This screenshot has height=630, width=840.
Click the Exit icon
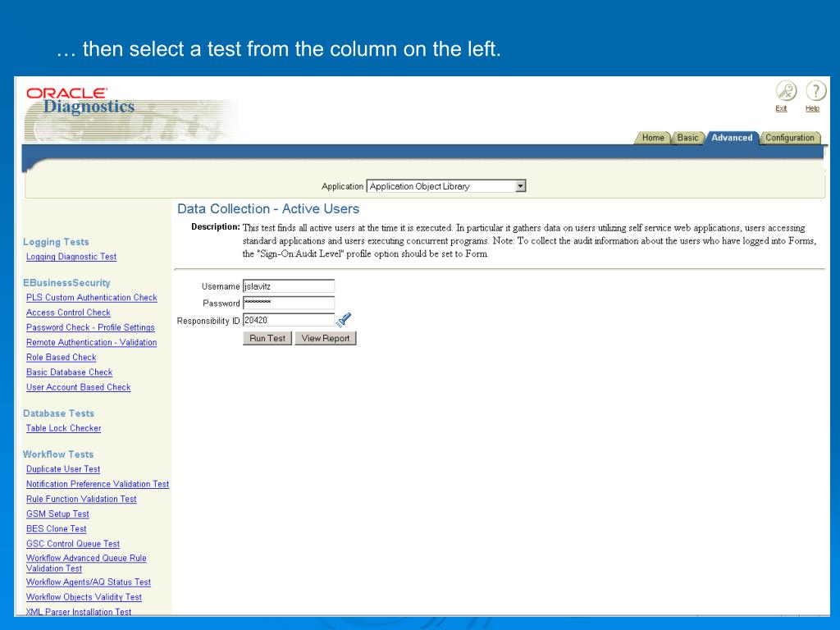tap(786, 91)
